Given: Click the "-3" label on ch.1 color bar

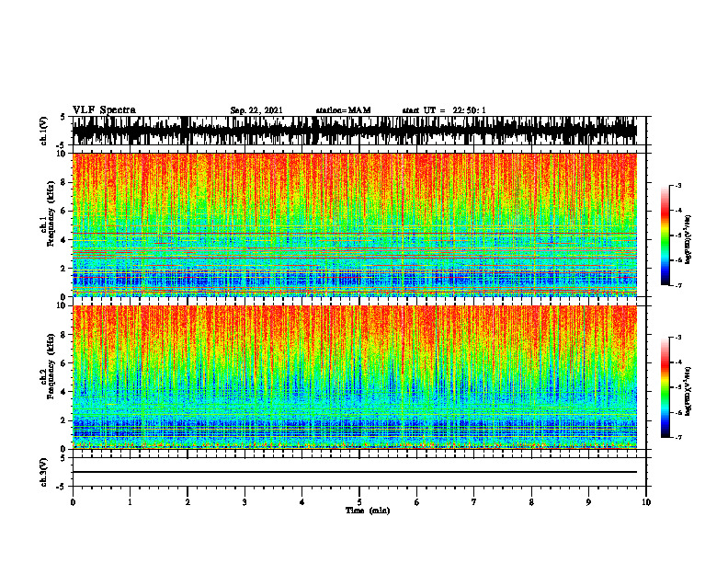Looking at the screenshot, I should tap(677, 185).
